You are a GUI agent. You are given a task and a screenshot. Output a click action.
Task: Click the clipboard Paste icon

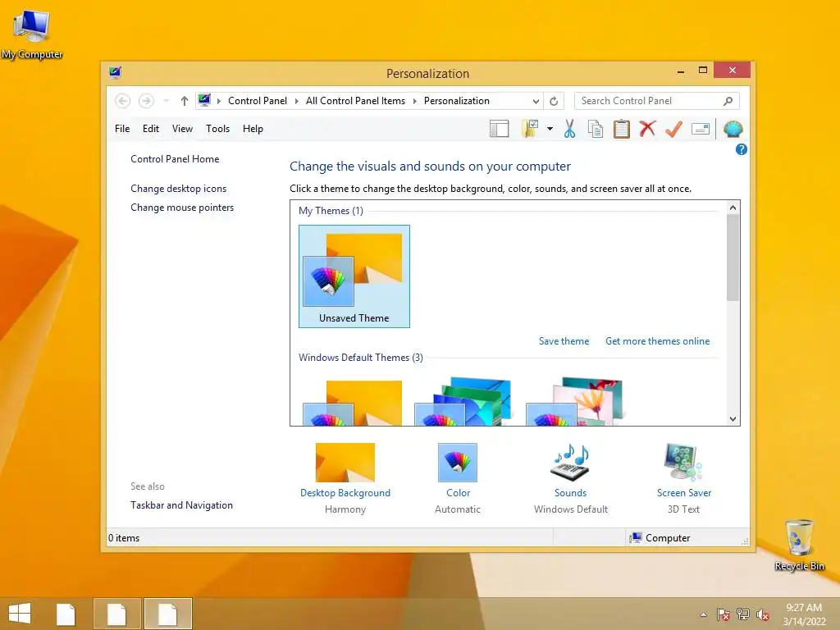(622, 129)
